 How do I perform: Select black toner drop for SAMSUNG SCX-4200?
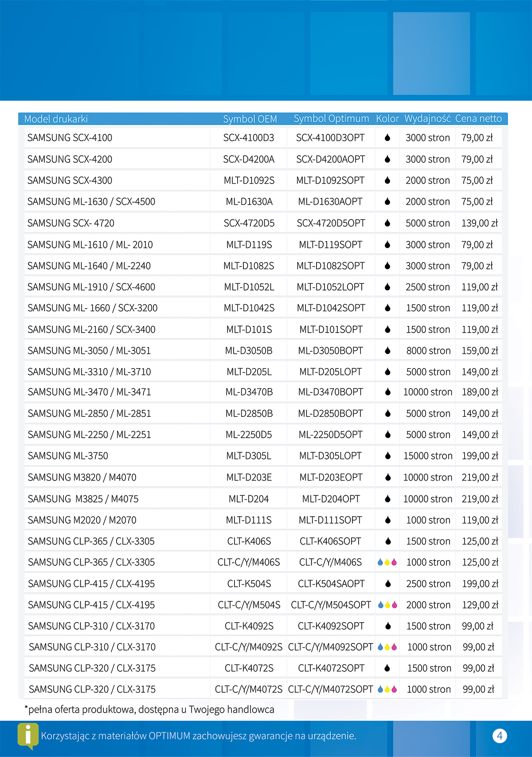pos(387,159)
